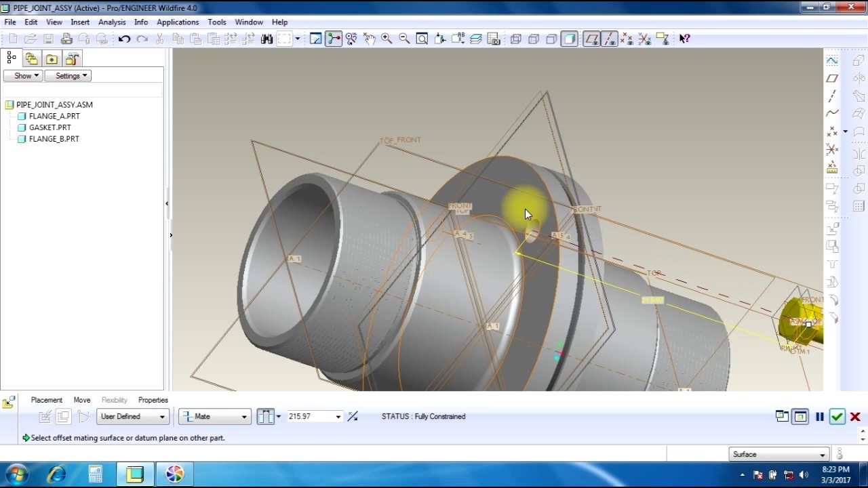The height and width of the screenshot is (488, 868).
Task: Click the Print icon
Action: (66, 39)
